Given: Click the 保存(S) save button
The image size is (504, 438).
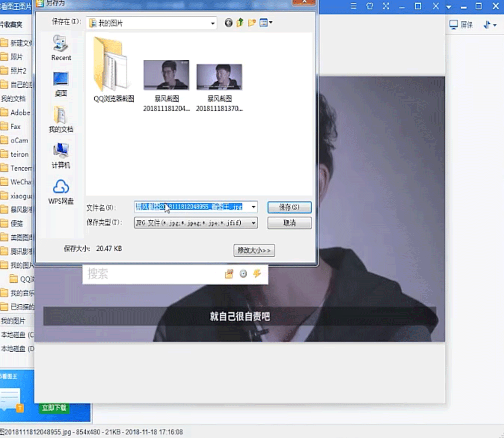Looking at the screenshot, I should point(289,207).
